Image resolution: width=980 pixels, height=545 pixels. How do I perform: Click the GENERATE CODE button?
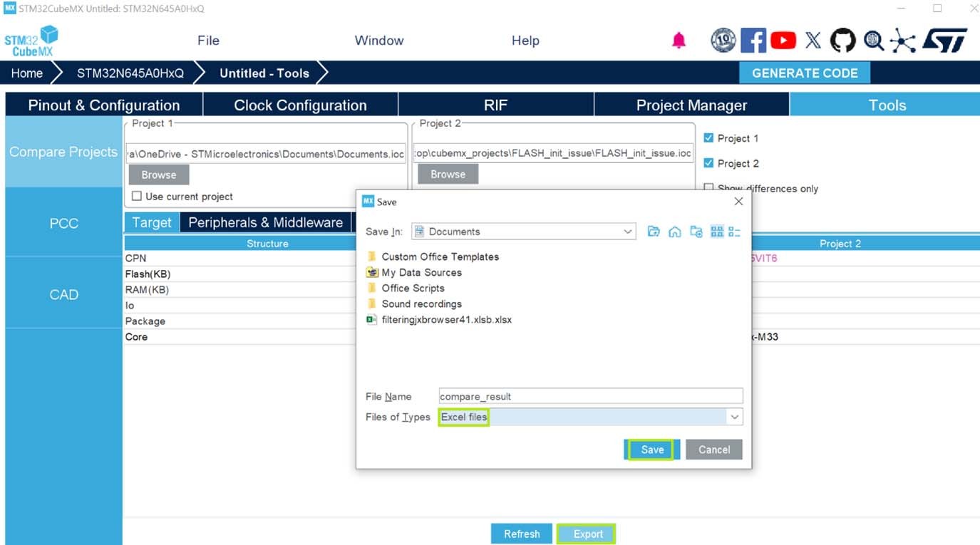point(805,73)
